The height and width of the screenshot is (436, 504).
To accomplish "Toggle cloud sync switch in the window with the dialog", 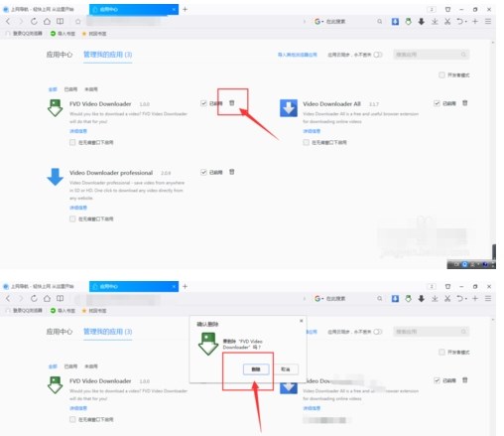I will point(378,332).
